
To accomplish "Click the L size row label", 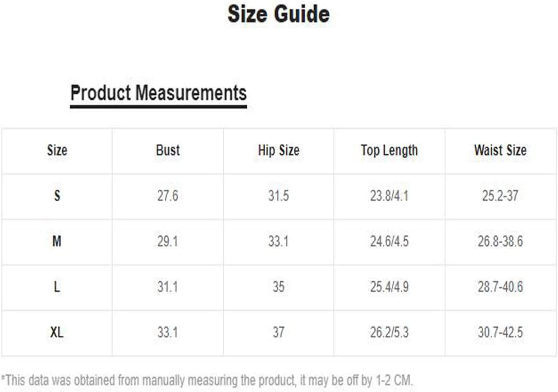I will [57, 287].
